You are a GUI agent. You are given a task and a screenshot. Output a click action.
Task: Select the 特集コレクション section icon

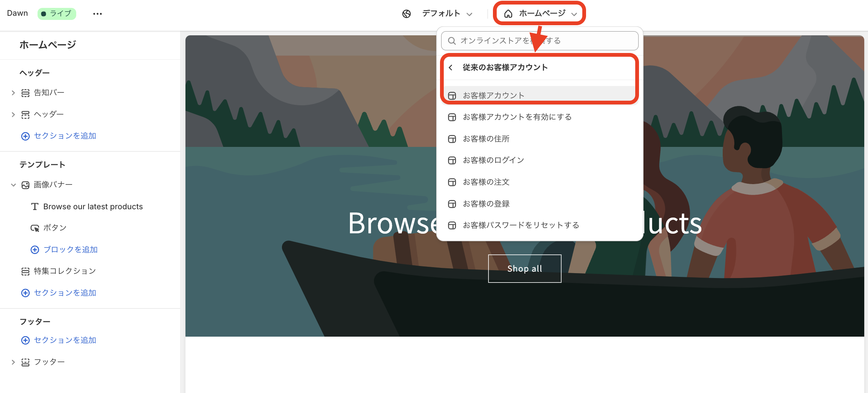point(25,271)
